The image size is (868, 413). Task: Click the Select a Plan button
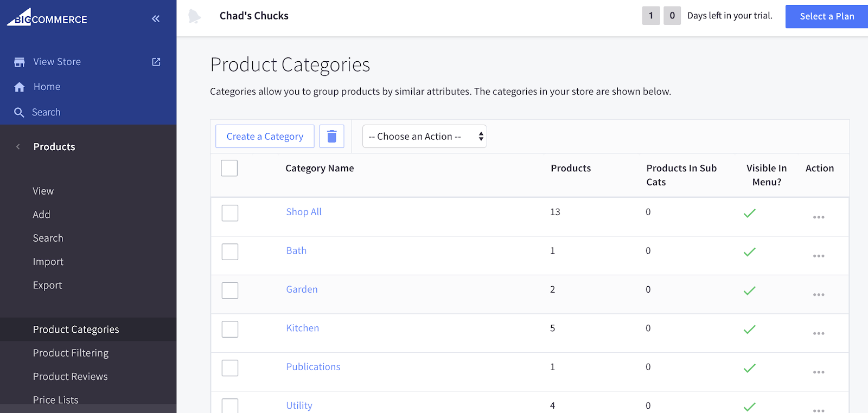826,16
